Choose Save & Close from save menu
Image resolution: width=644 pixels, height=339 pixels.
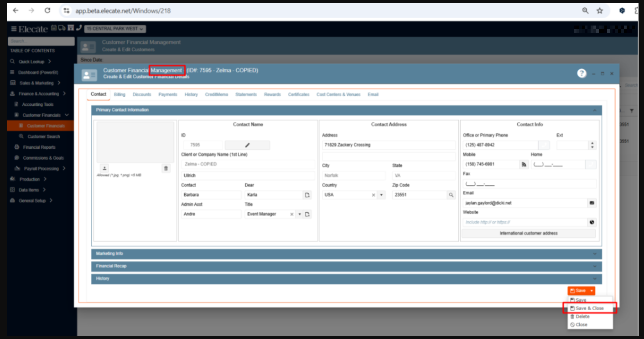click(x=589, y=308)
